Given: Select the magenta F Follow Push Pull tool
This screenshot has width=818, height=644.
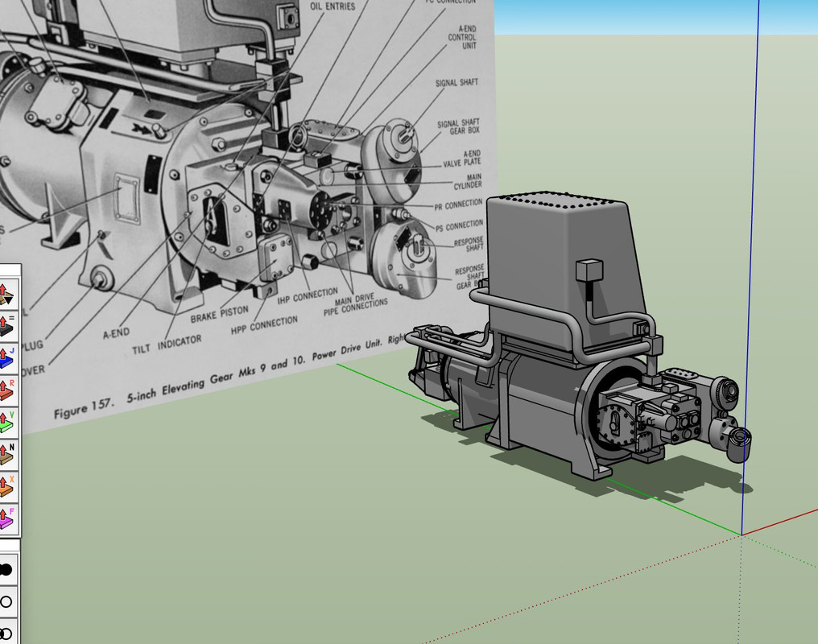Looking at the screenshot, I should click(6, 518).
